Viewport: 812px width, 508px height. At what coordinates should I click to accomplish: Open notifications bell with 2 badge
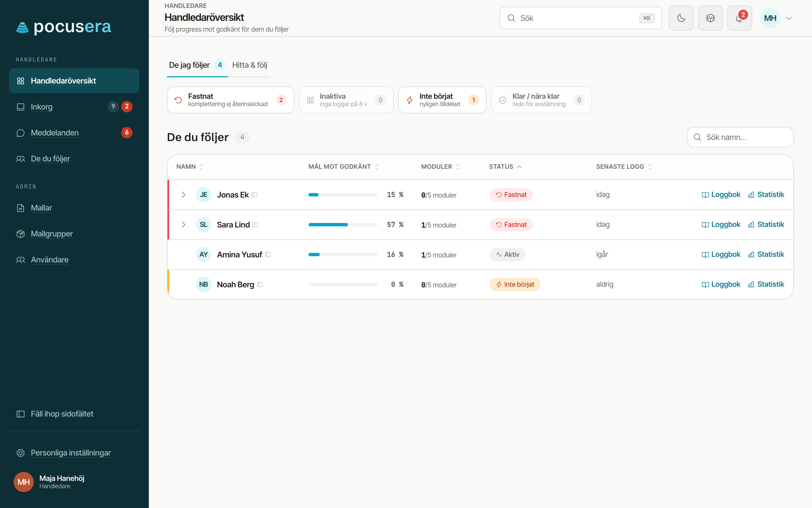tap(740, 18)
